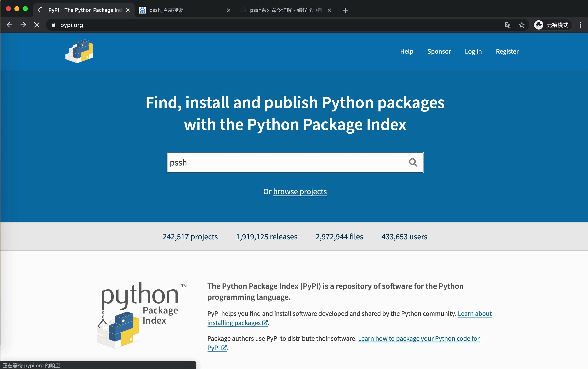588x369 pixels.
Task: Click the Find, install and publish heading
Action: (x=295, y=114)
